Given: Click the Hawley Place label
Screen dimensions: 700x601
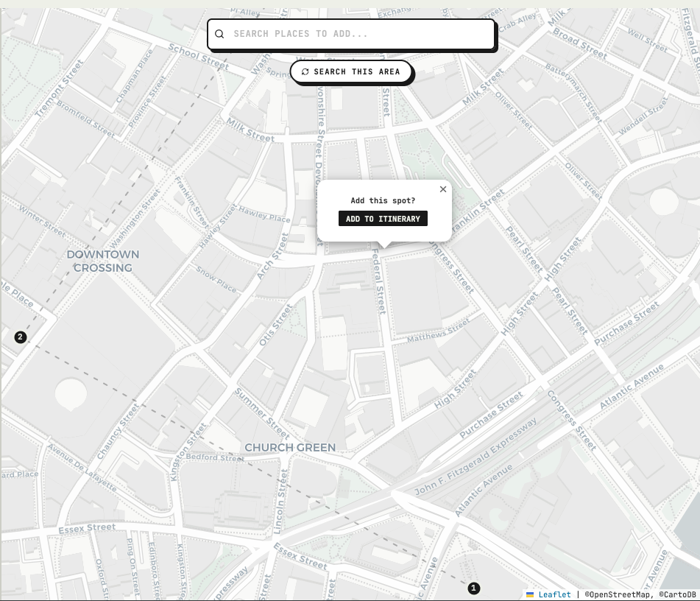Looking at the screenshot, I should tap(264, 214).
